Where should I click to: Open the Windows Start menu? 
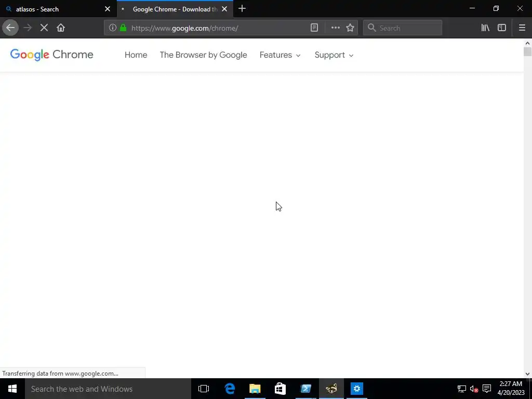click(x=12, y=389)
